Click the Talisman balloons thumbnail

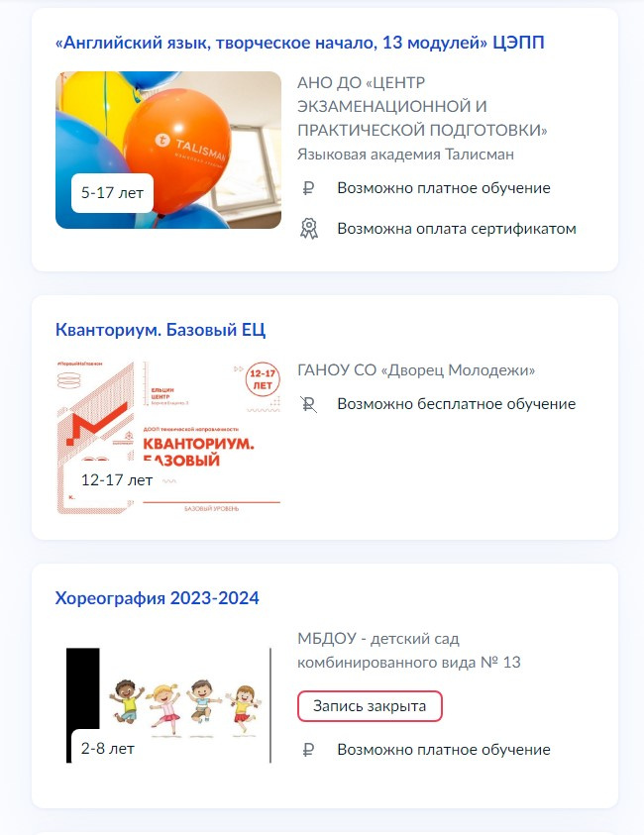168,151
